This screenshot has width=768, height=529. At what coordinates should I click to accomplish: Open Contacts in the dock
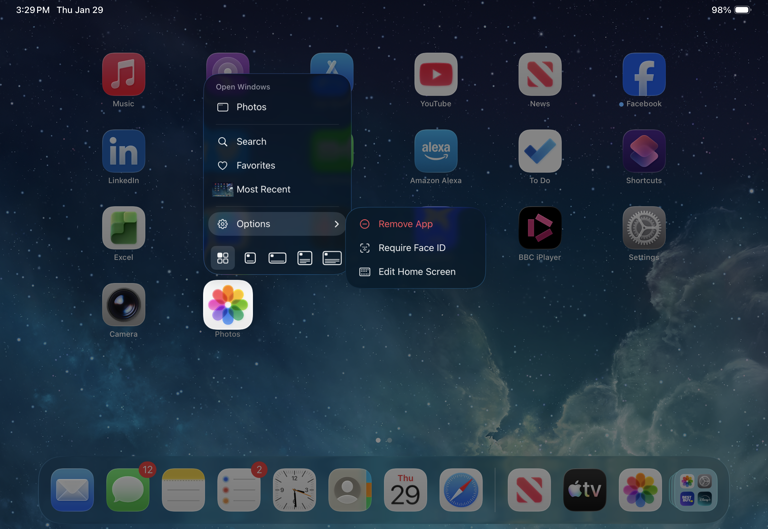[350, 490]
